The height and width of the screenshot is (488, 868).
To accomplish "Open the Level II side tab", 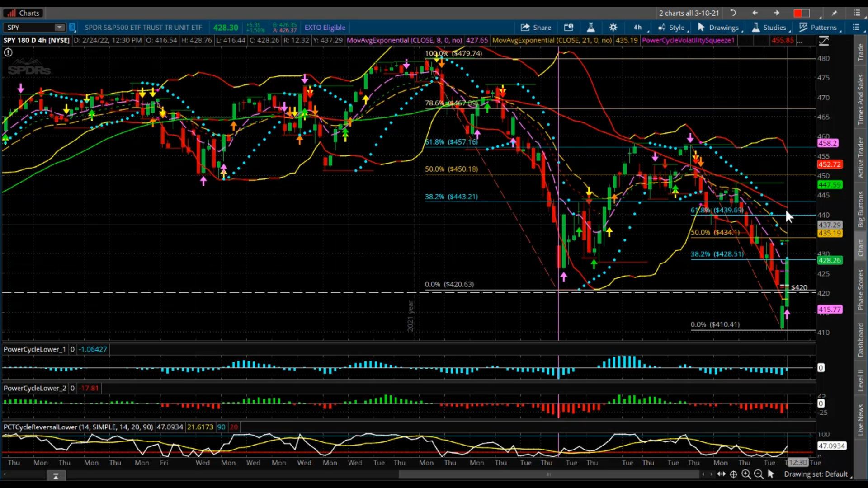I will coord(860,380).
